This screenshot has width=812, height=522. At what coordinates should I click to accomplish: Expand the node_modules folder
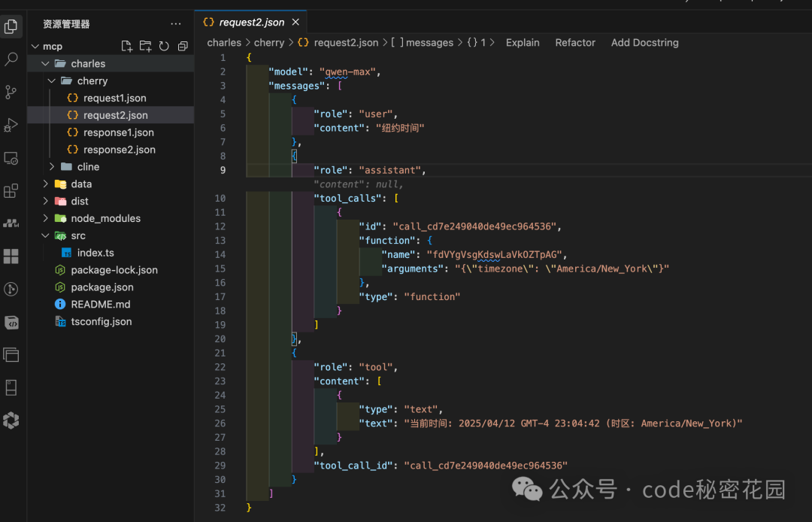pos(46,218)
